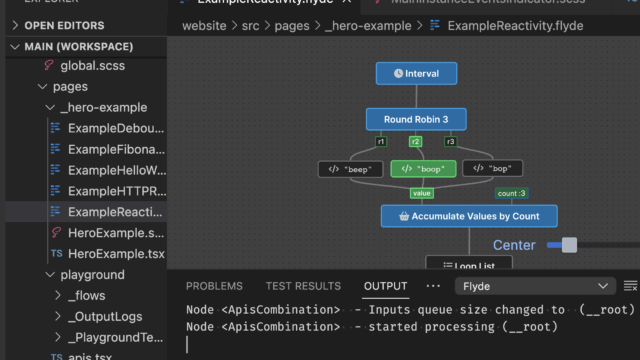This screenshot has width=640, height=360.
Task: Select the "bop" value node
Action: tap(492, 168)
